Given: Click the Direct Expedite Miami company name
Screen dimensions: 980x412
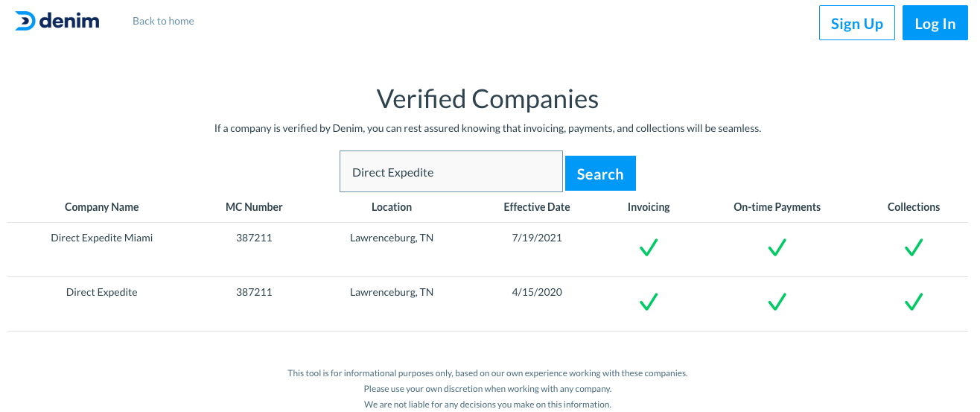Looking at the screenshot, I should pyautogui.click(x=102, y=238).
